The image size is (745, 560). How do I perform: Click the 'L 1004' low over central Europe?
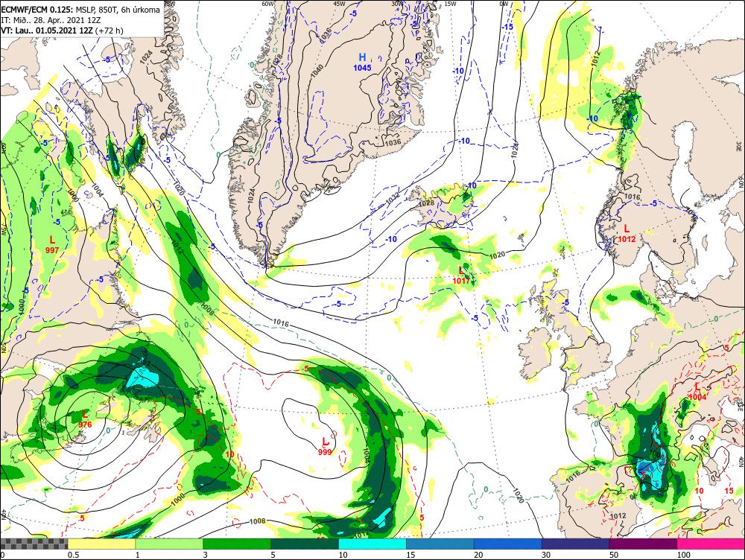click(x=697, y=392)
